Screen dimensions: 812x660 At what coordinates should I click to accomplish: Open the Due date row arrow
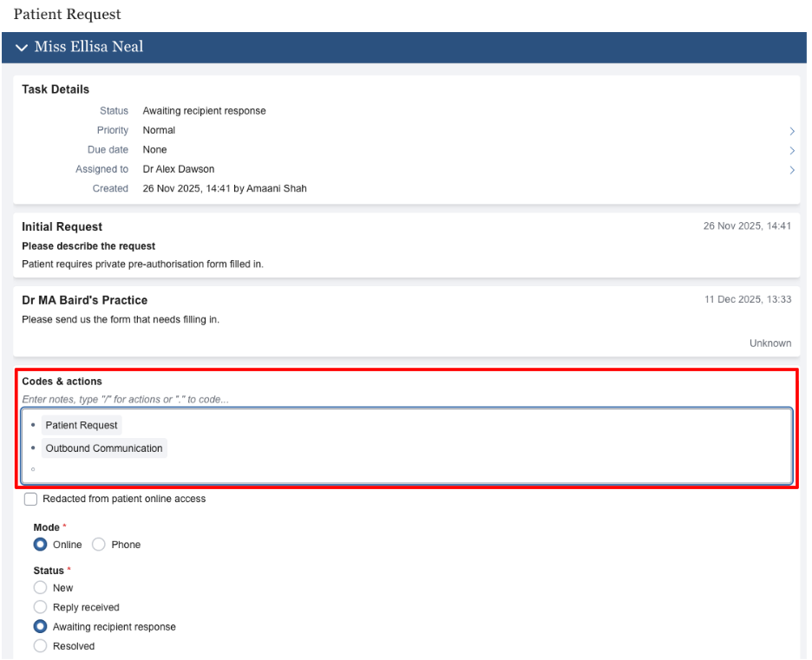(791, 150)
